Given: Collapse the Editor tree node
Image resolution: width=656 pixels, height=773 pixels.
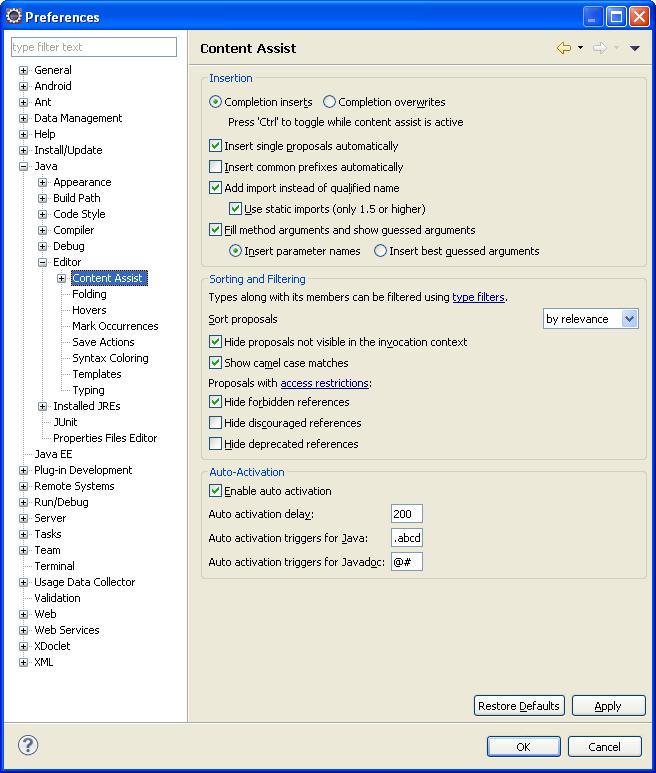Looking at the screenshot, I should [x=42, y=262].
